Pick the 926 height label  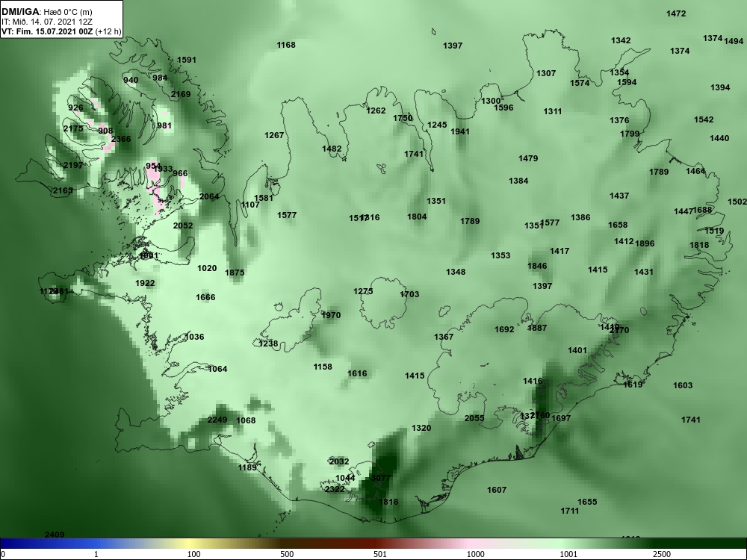(x=75, y=107)
